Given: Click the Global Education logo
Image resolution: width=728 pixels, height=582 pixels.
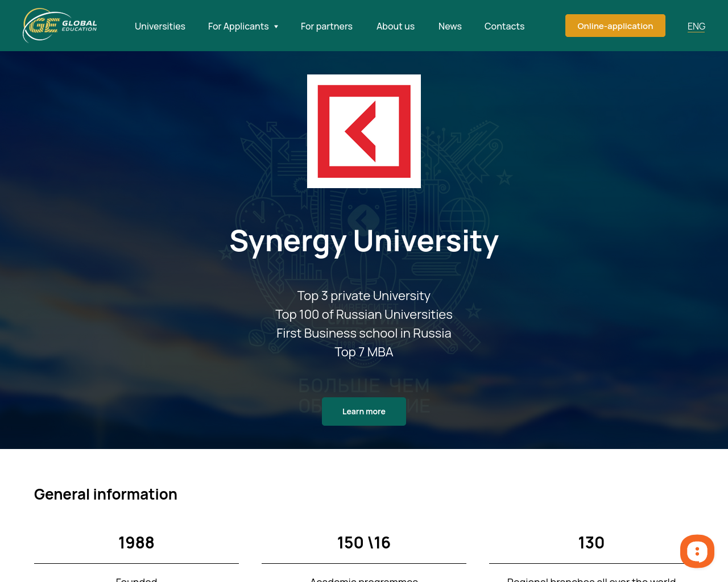Looking at the screenshot, I should point(60,26).
